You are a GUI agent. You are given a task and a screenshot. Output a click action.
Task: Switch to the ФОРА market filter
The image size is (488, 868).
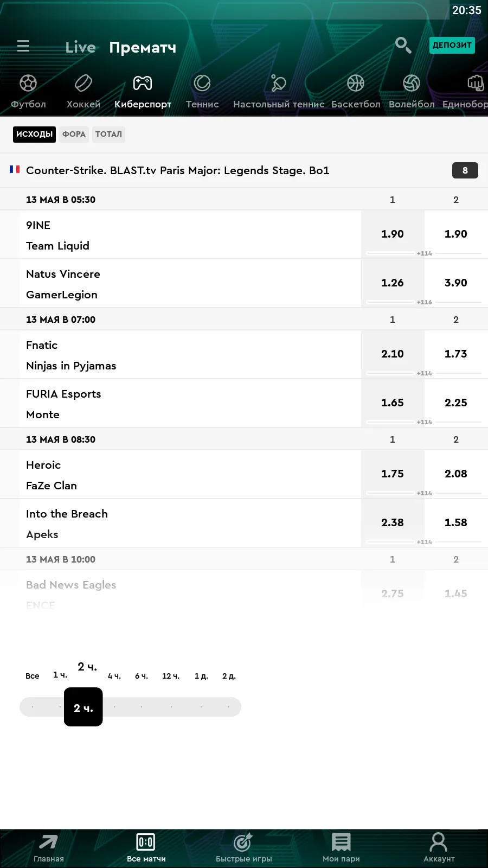tap(74, 134)
